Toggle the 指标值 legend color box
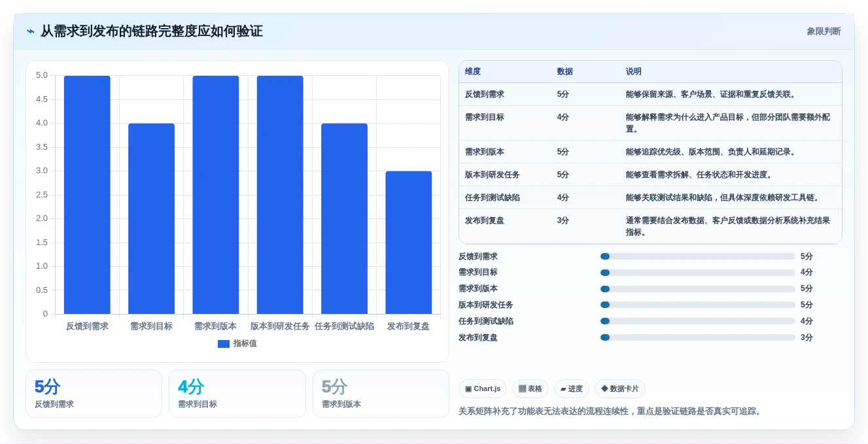The image size is (868, 444). pyautogui.click(x=224, y=344)
